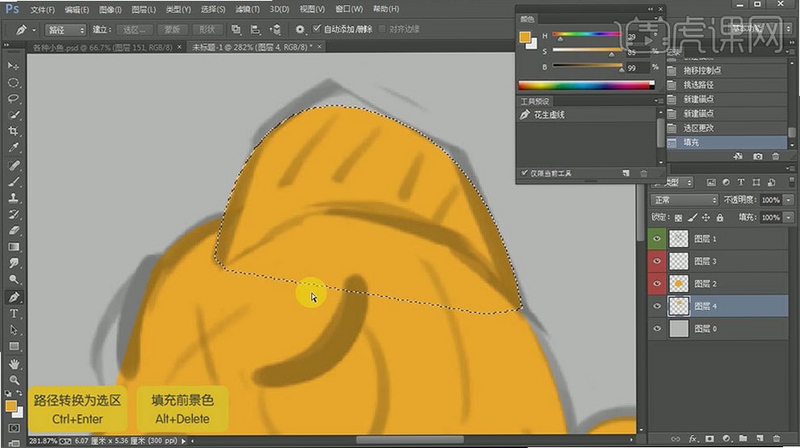Hide 图层 3 visibility eye
This screenshot has height=448, width=800.
point(657,261)
